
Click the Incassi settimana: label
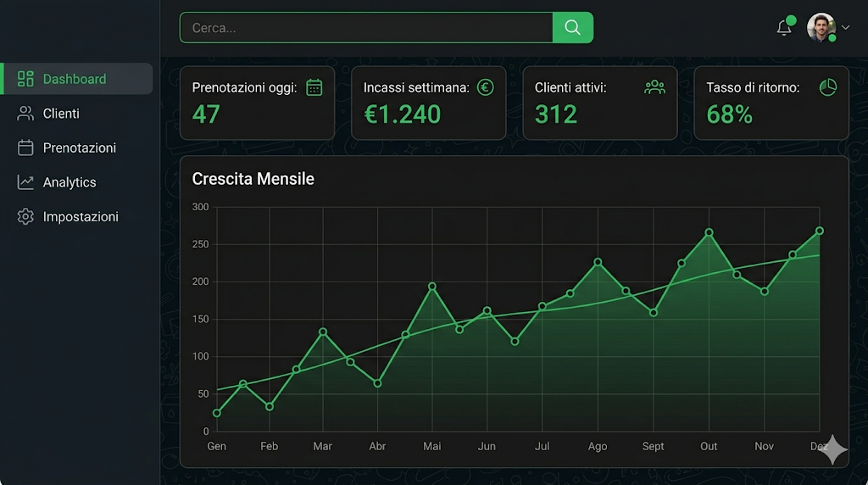tap(416, 87)
